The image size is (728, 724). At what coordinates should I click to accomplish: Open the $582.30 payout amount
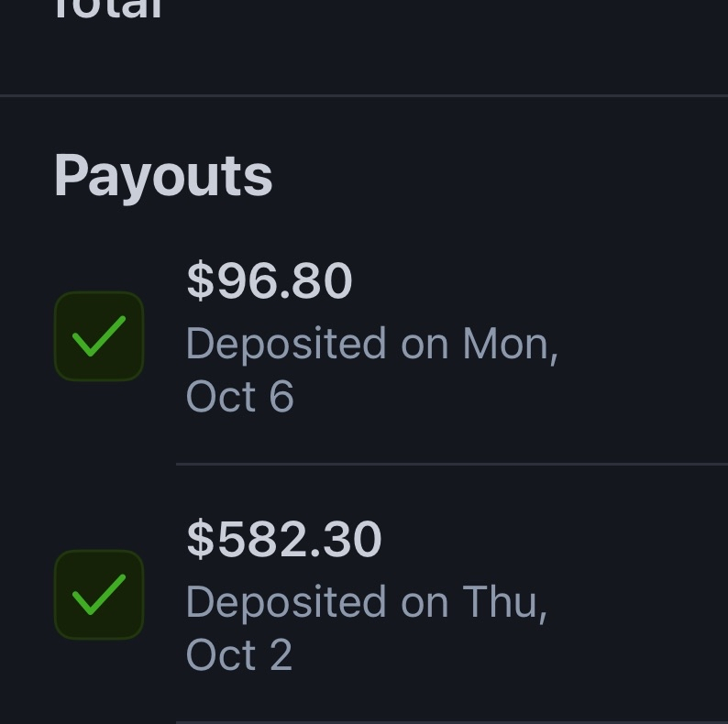284,539
